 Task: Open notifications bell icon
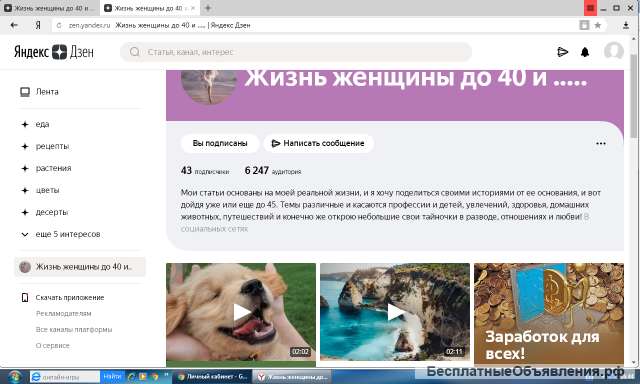585,52
